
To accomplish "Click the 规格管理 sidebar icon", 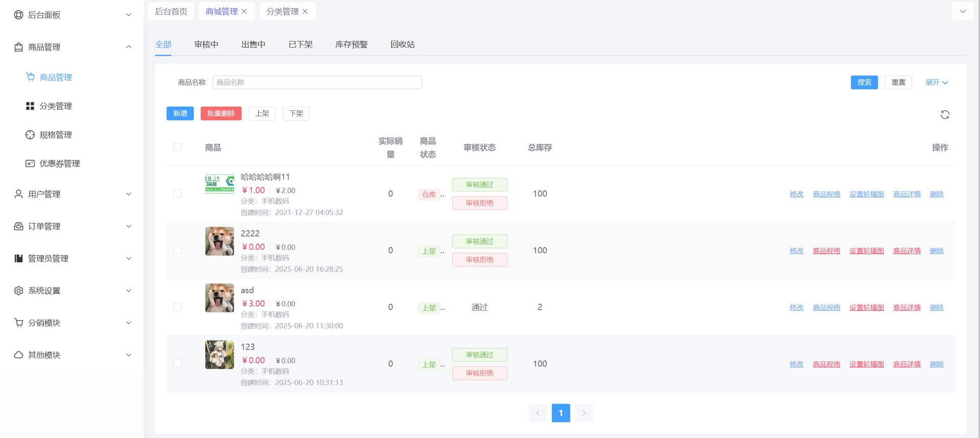I will [30, 135].
